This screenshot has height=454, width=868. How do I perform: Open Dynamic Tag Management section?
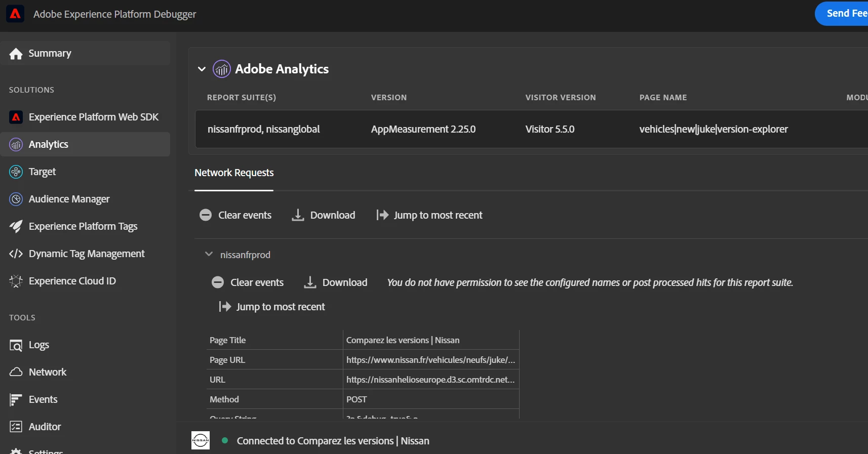click(85, 254)
